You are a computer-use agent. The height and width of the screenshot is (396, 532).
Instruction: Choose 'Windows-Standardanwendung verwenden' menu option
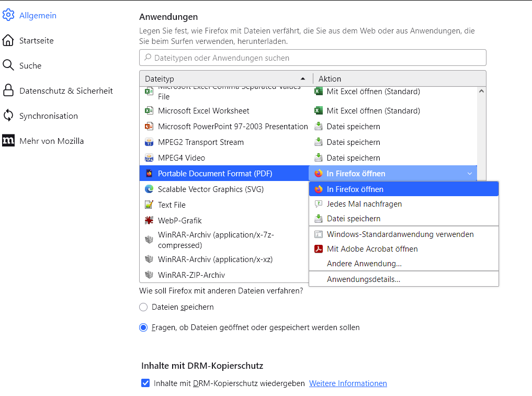pos(400,234)
